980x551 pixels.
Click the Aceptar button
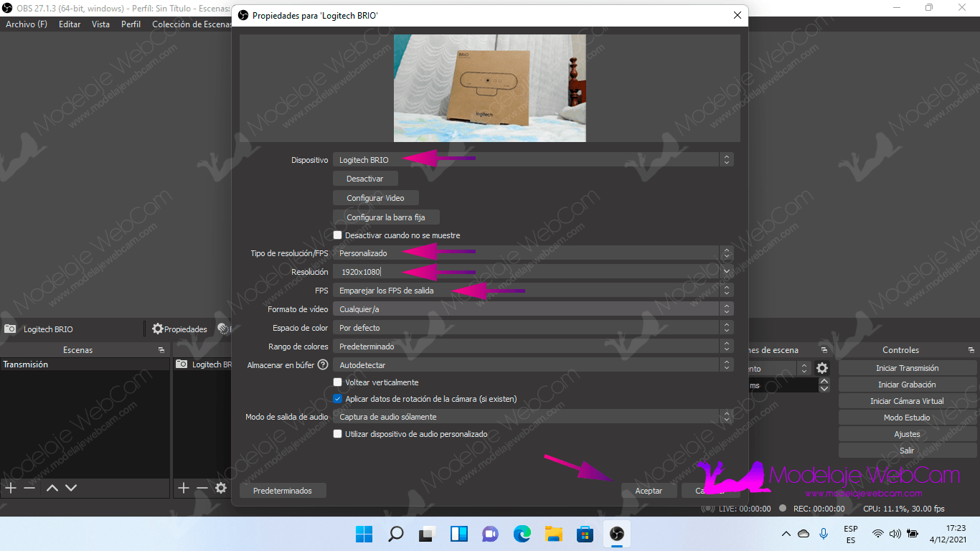point(649,491)
